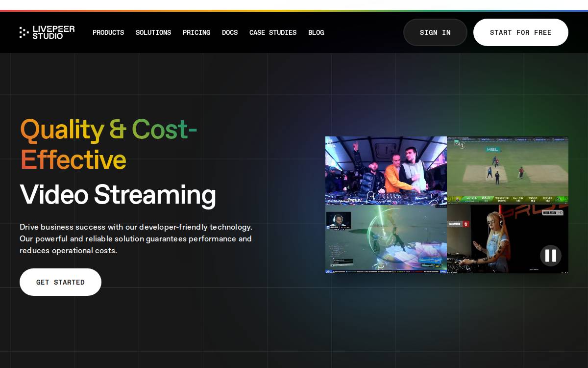Open the Solutions menu
This screenshot has height=368, width=588.
click(x=153, y=32)
